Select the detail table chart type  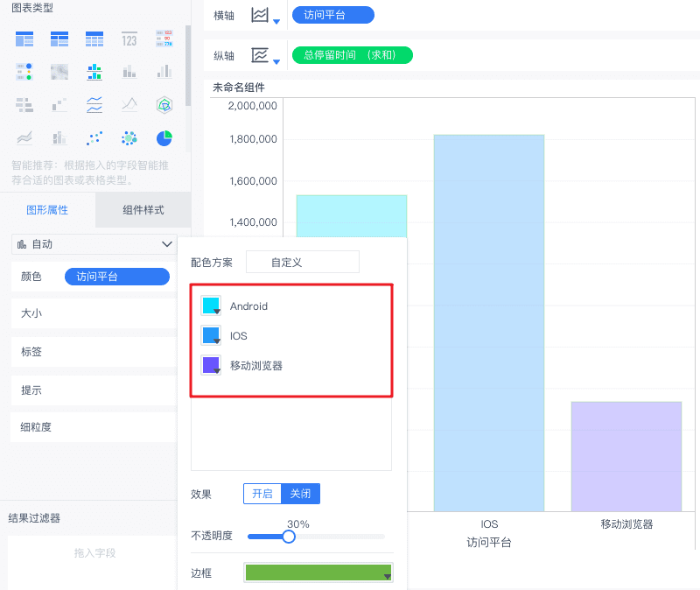pyautogui.click(x=94, y=39)
